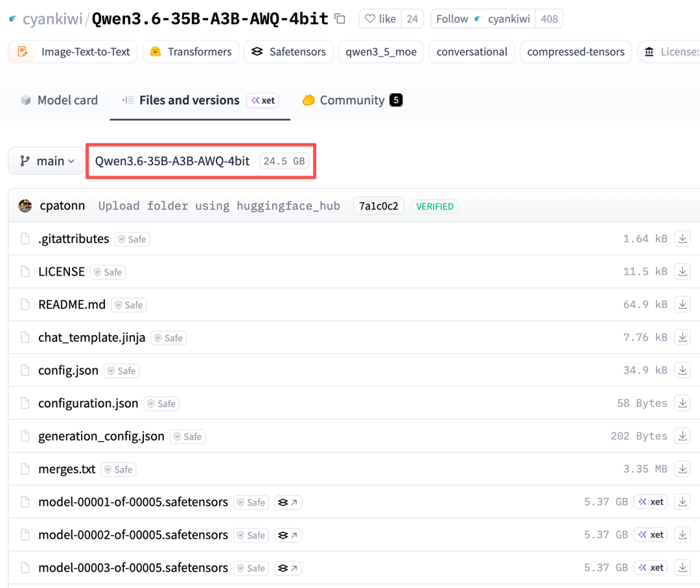Copy the model name with the copy icon

(340, 19)
